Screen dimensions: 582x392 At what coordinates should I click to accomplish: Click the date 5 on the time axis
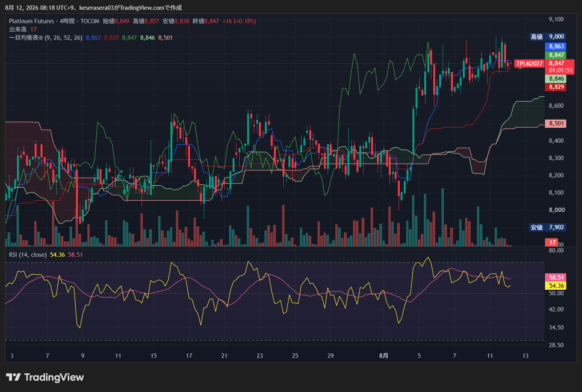click(419, 356)
